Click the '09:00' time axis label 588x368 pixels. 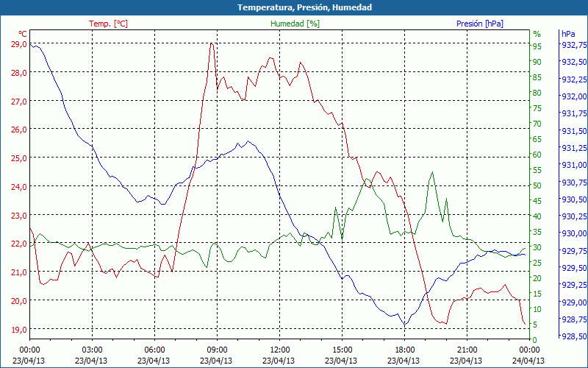(x=217, y=350)
